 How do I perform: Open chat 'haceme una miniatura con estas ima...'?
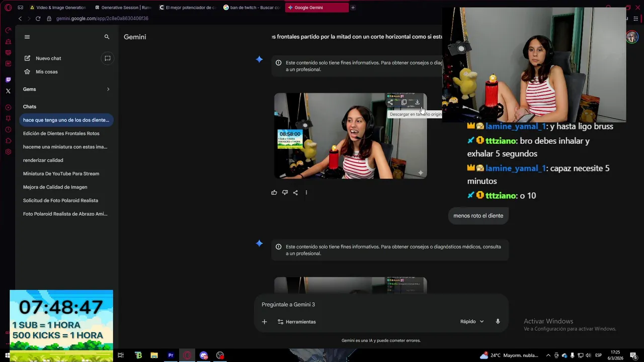click(x=66, y=147)
